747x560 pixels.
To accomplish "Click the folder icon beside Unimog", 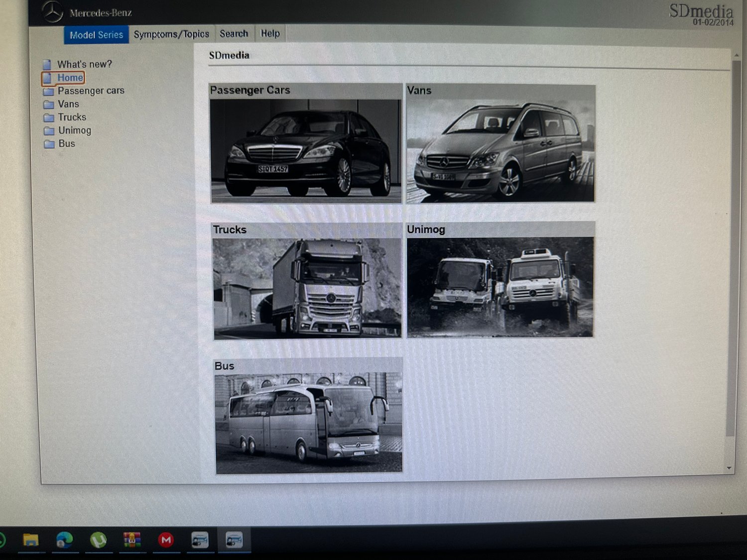I will pos(49,131).
